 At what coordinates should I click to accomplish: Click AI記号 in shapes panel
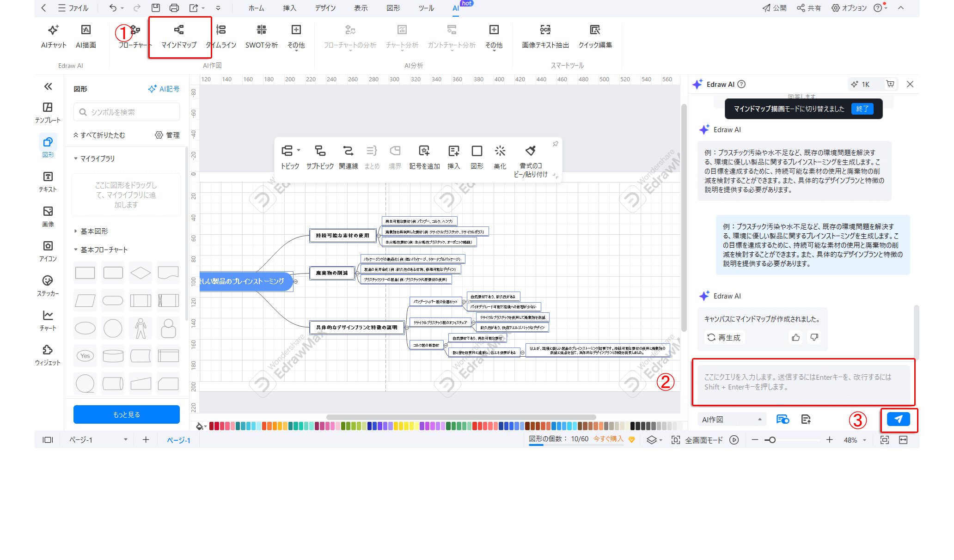(164, 89)
